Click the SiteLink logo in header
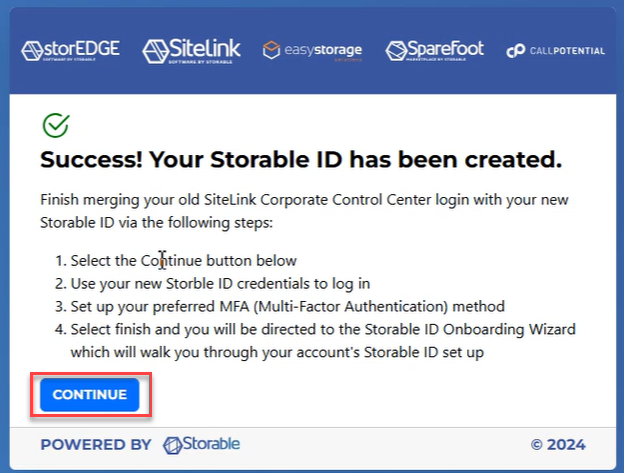This screenshot has height=473, width=624. pos(191,51)
